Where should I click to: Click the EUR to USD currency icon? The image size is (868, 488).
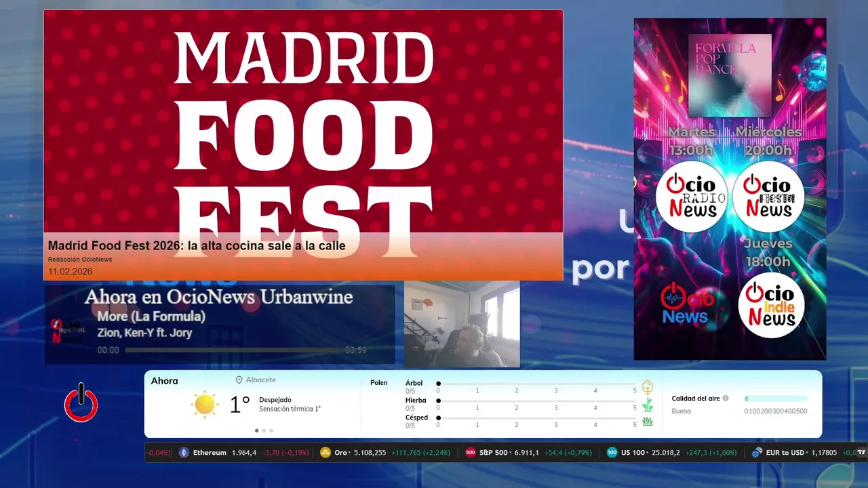click(x=757, y=453)
